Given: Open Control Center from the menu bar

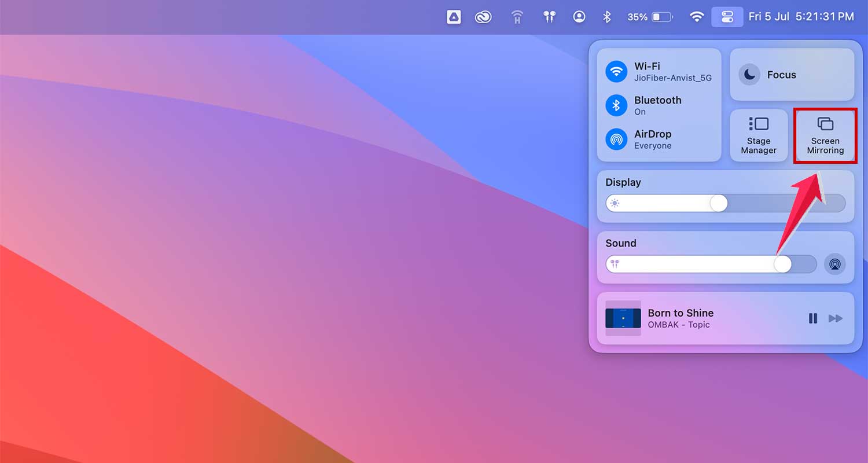Looking at the screenshot, I should [727, 17].
